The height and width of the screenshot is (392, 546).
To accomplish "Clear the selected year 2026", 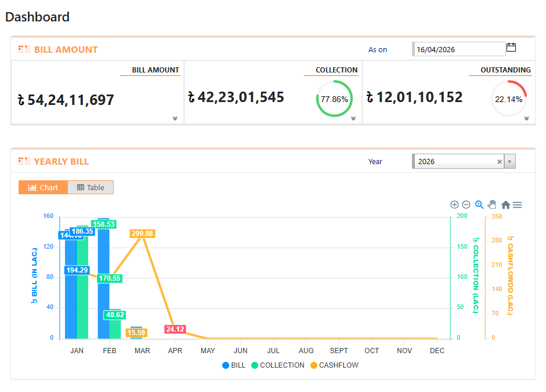I will click(x=499, y=162).
